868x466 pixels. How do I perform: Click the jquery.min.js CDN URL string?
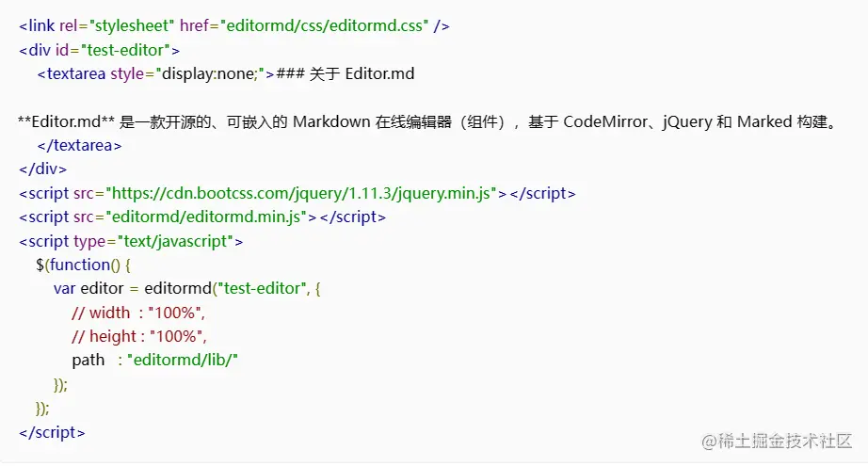pyautogui.click(x=301, y=193)
